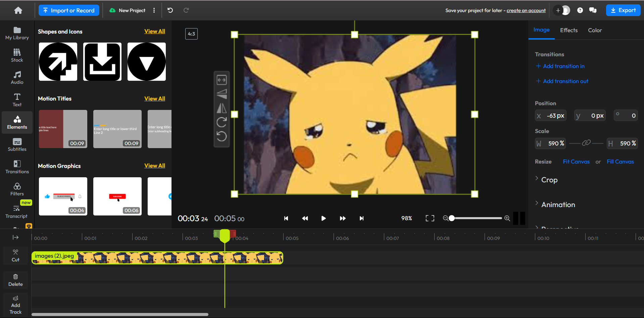Switch to the Color tab
This screenshot has height=318, width=644.
coord(594,30)
